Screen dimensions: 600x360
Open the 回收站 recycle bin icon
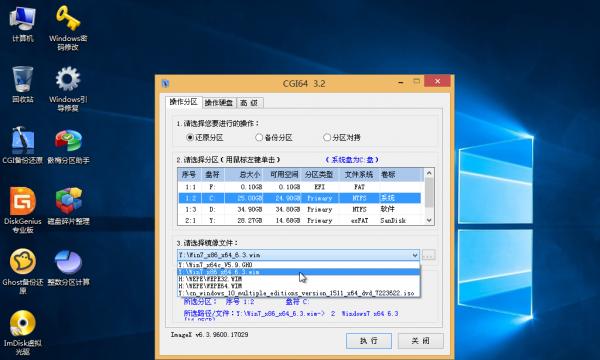(x=23, y=84)
